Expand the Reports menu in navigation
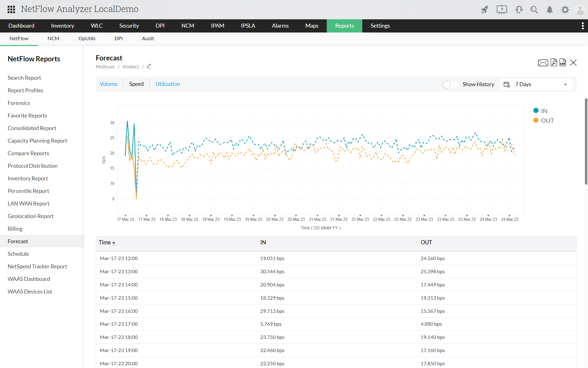Viewport: 588px width, 368px height. click(x=345, y=26)
